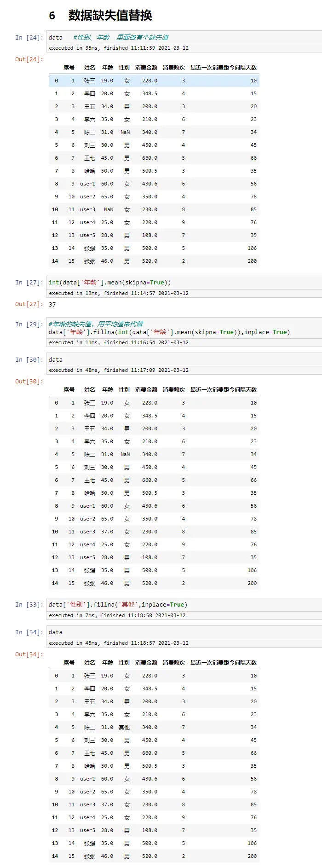Screen dimensions: 322x868
Task: Click the In [33] fillna '其他' code cell
Action: (x=184, y=605)
